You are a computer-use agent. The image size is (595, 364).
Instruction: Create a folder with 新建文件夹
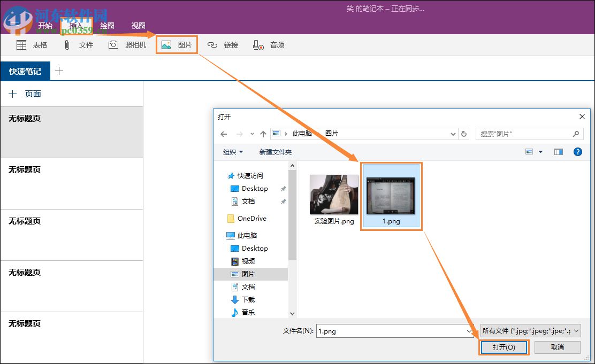click(274, 152)
